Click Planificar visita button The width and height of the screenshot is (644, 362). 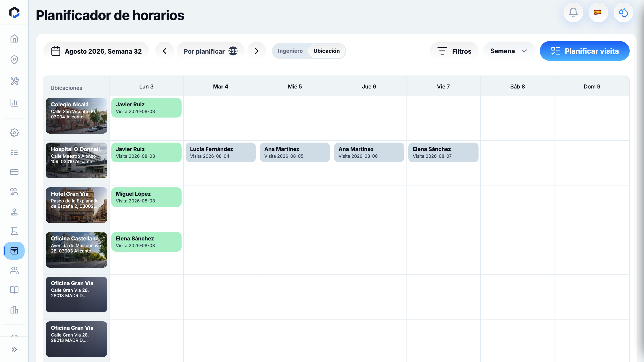point(585,51)
